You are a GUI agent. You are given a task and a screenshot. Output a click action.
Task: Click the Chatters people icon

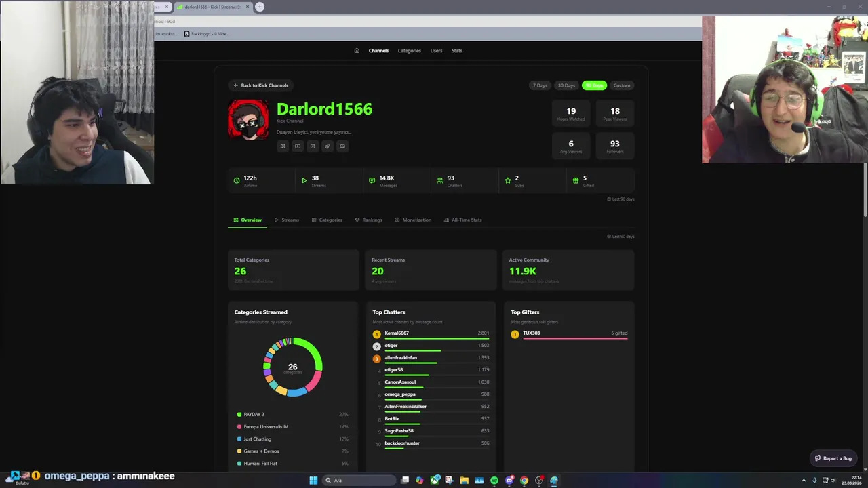[x=440, y=180]
